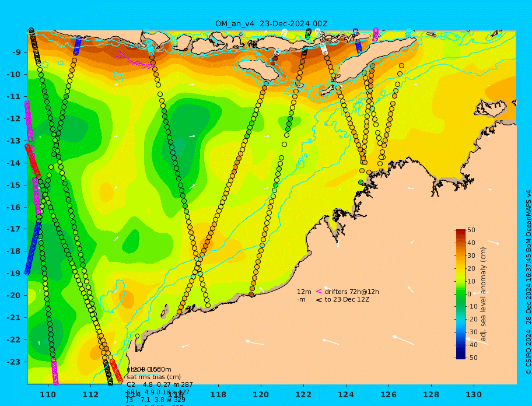This screenshot has height=406, width=532.
Task: Click latitude axis label -21
Action: click(13, 317)
